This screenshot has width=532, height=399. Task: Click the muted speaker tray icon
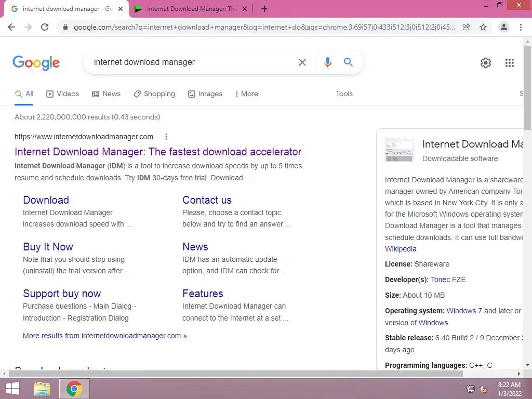[x=483, y=389]
